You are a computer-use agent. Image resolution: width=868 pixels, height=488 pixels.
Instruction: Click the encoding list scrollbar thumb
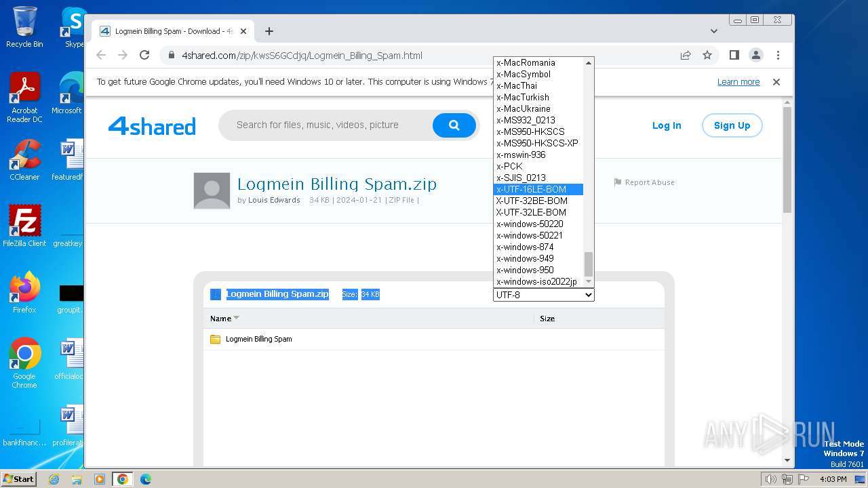coord(589,264)
